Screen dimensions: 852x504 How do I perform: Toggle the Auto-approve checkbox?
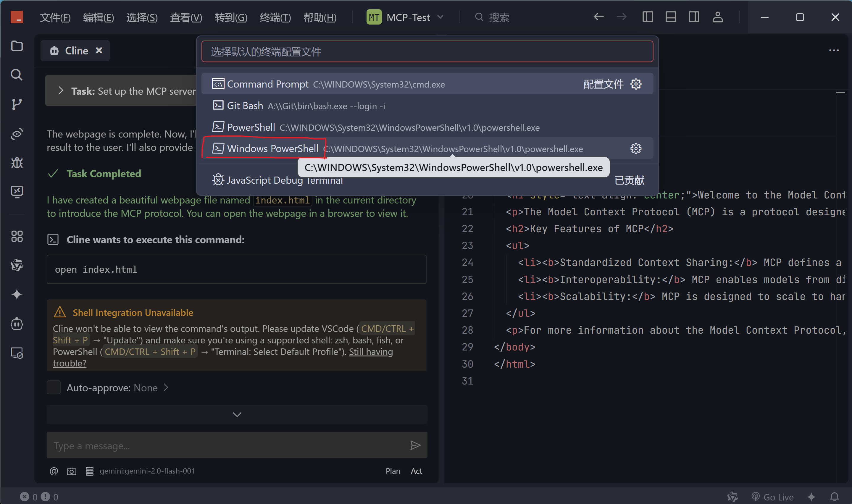54,387
